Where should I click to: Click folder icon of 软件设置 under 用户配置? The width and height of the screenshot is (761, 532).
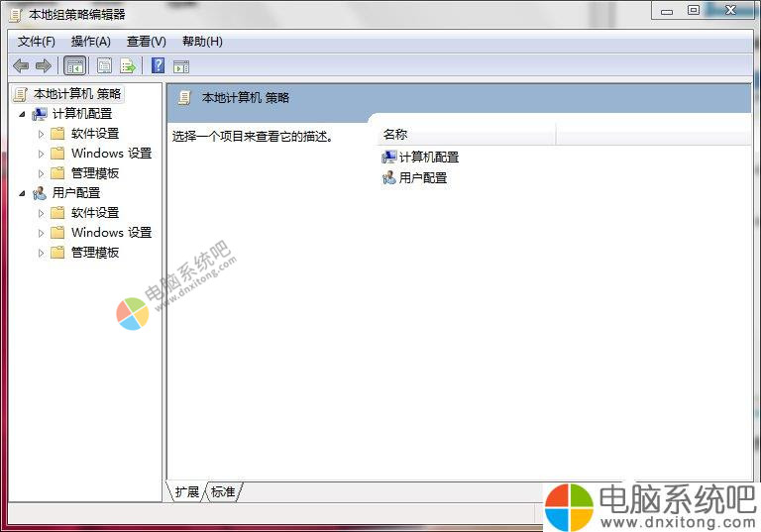click(57, 213)
